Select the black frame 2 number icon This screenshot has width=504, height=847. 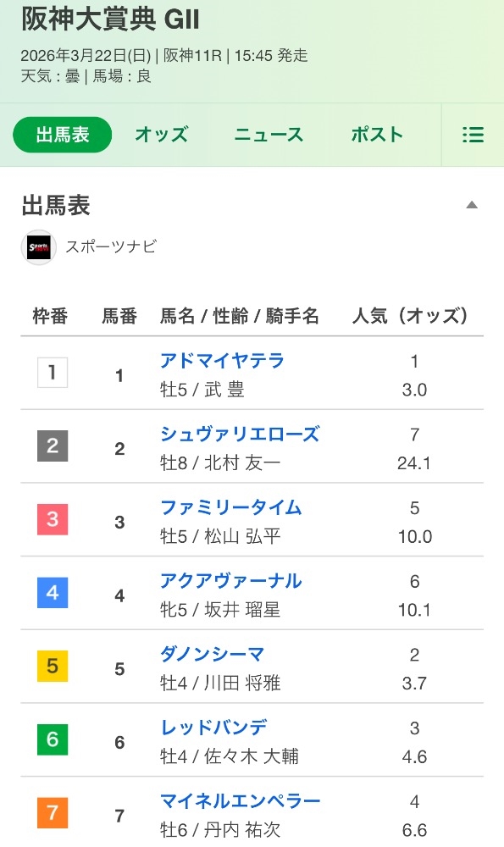[50, 446]
